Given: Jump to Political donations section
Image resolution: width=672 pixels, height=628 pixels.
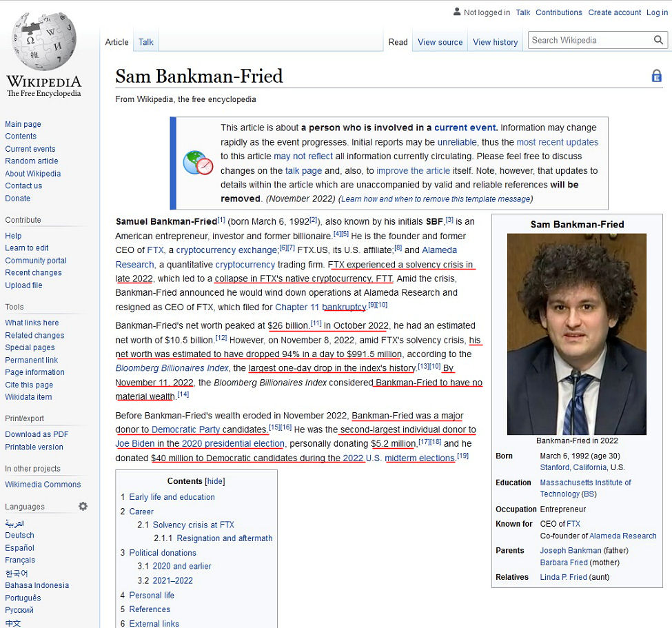Looking at the screenshot, I should tap(163, 553).
